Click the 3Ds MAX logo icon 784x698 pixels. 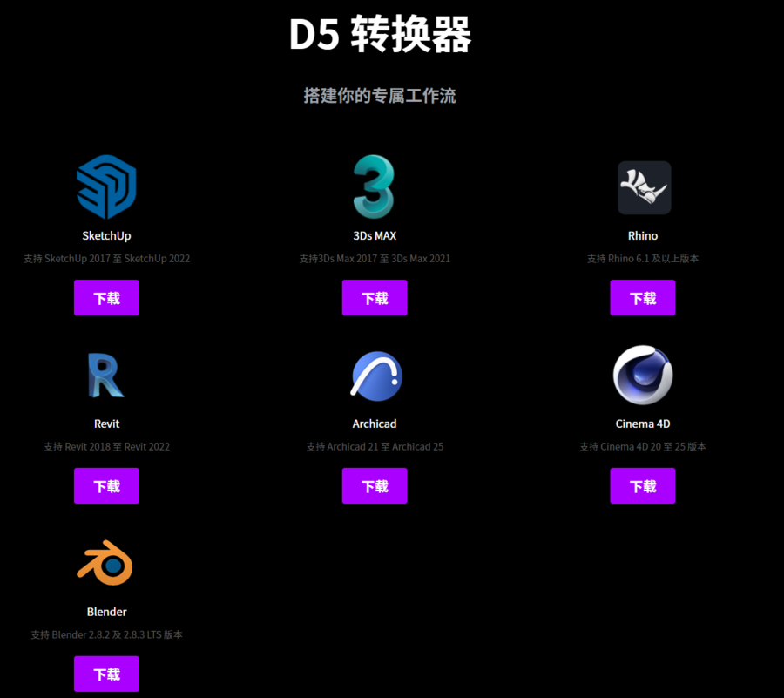coord(374,186)
